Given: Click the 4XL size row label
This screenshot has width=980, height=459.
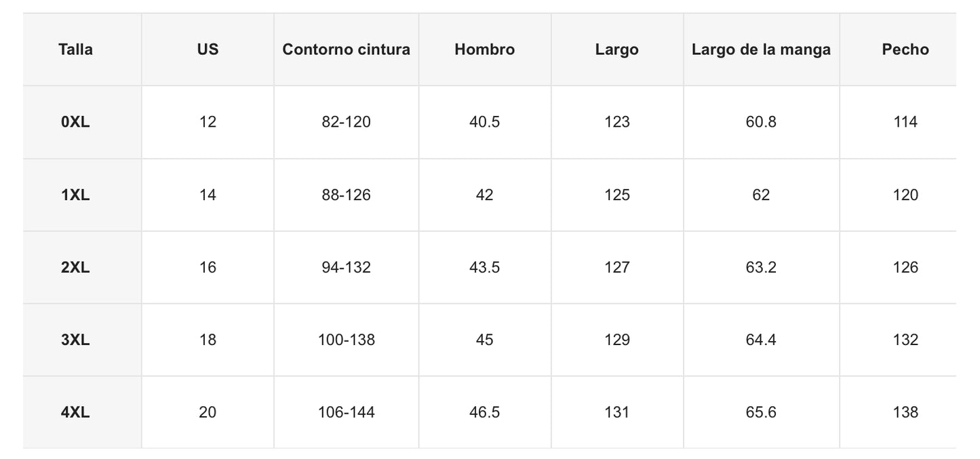Looking at the screenshot, I should point(75,412).
